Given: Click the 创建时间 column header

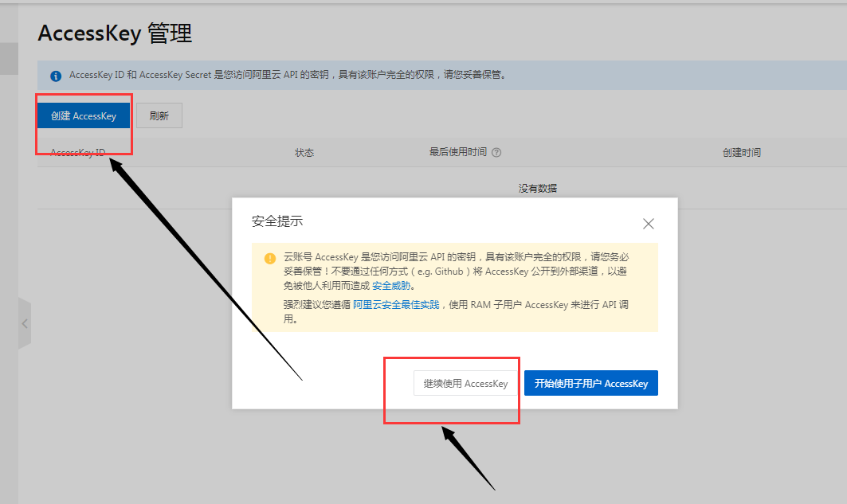Looking at the screenshot, I should 742,153.
